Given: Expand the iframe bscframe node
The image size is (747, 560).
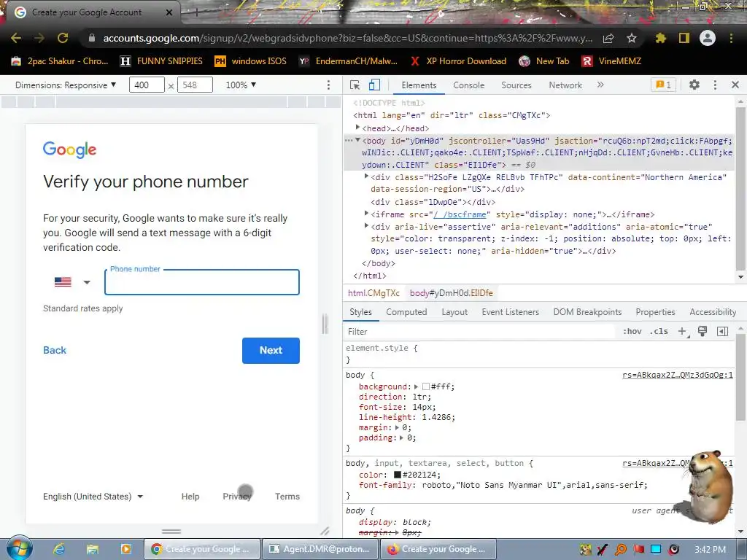Looking at the screenshot, I should click(366, 214).
